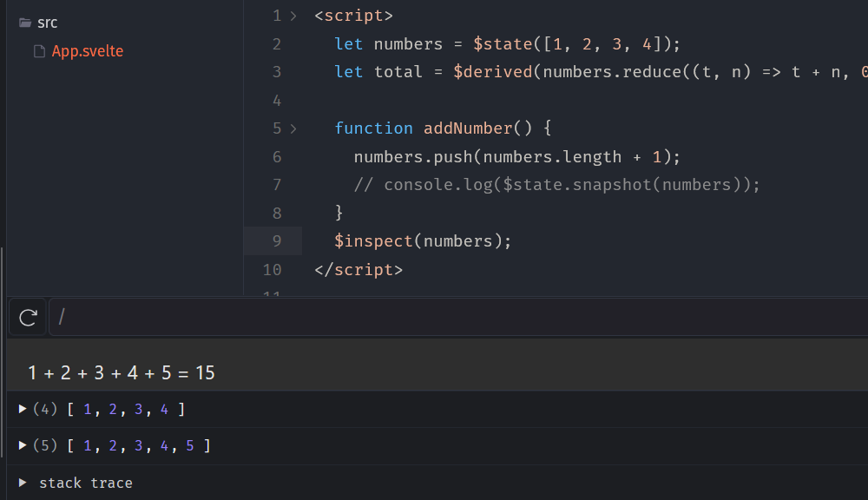Click the App.svelte file icon
This screenshot has height=500, width=868.
click(x=39, y=51)
